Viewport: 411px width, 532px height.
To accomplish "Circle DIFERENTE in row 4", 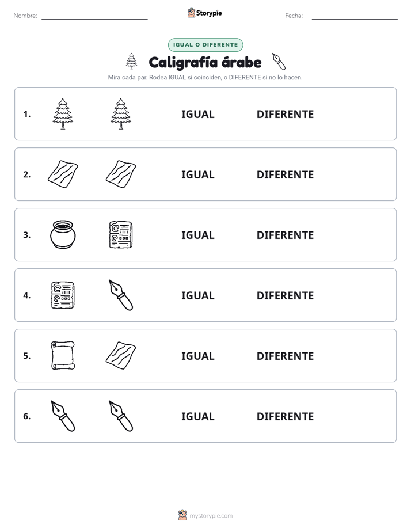I will click(x=285, y=295).
